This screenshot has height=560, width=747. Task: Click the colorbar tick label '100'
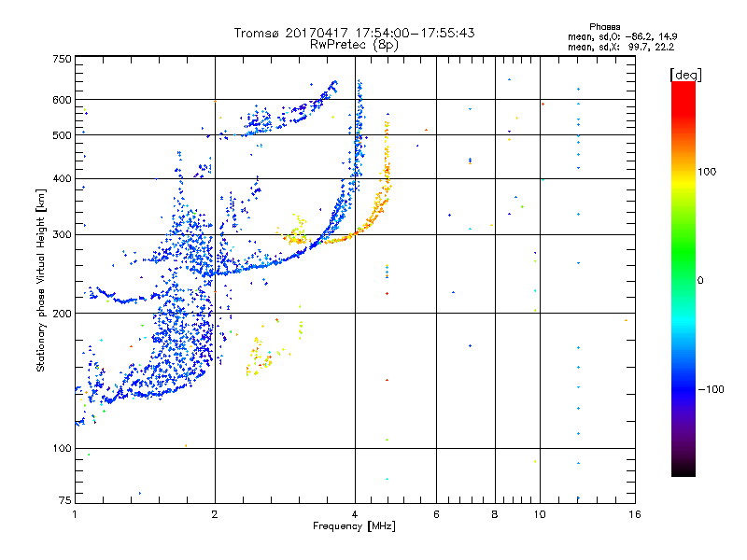tap(707, 172)
